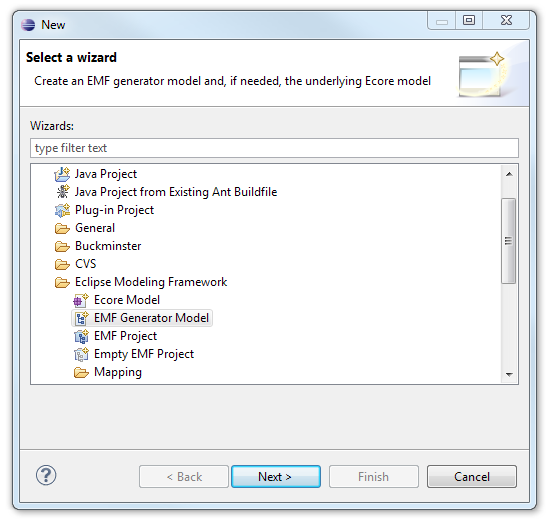Click the Plug-in Project icon

(x=63, y=210)
